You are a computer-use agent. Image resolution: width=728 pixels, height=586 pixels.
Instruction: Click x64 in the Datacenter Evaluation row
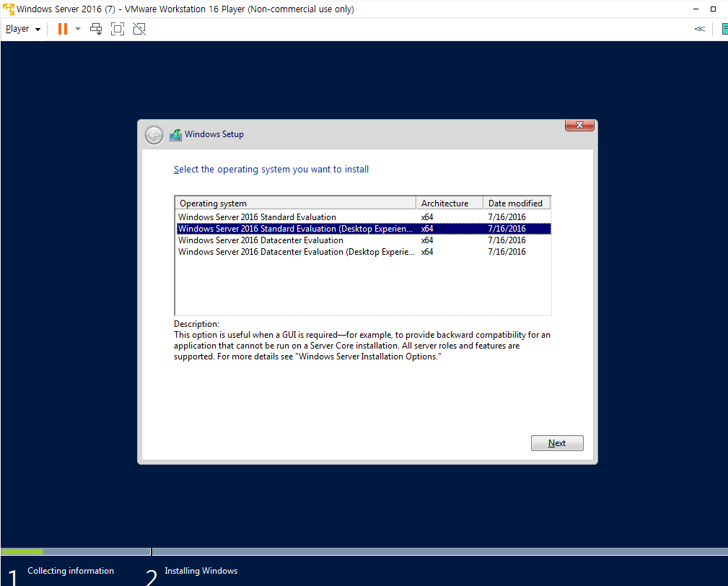427,240
